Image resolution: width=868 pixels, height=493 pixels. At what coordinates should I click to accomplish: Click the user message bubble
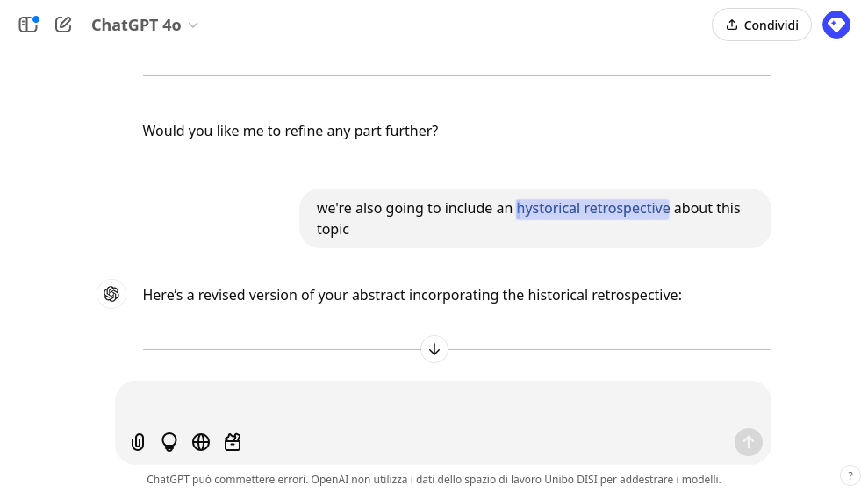534,218
